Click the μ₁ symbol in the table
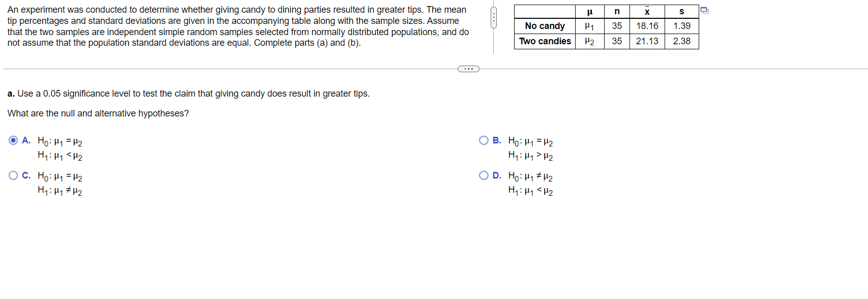Viewport: 868px width, 299px height. point(589,26)
